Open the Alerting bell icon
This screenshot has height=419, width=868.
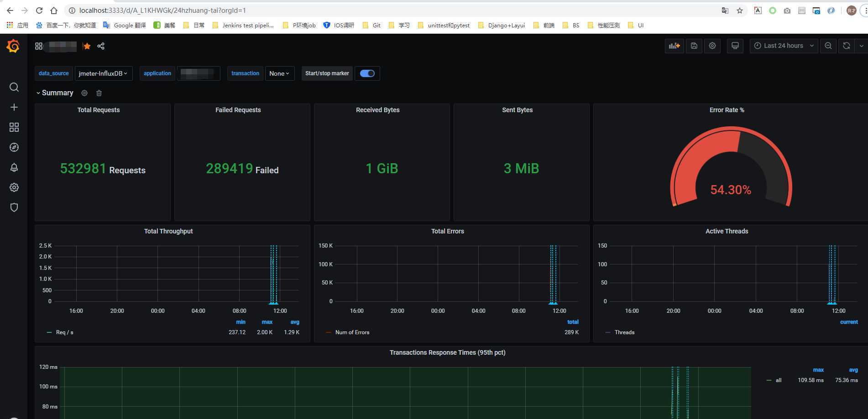coord(14,167)
